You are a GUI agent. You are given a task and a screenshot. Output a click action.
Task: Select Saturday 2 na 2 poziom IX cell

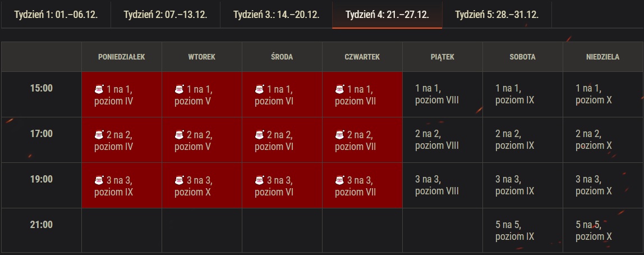(x=522, y=140)
